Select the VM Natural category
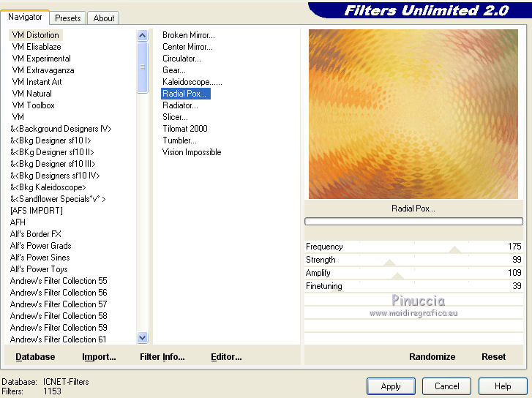 pyautogui.click(x=32, y=94)
